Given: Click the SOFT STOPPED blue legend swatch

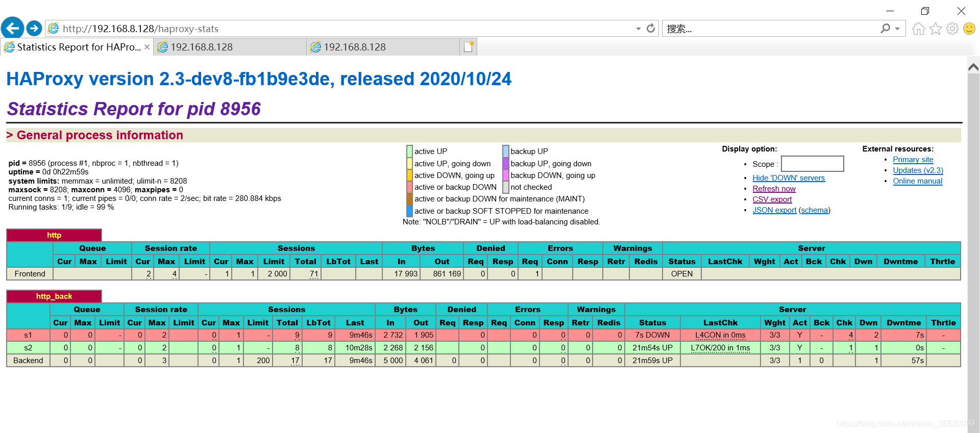Looking at the screenshot, I should pyautogui.click(x=409, y=211).
